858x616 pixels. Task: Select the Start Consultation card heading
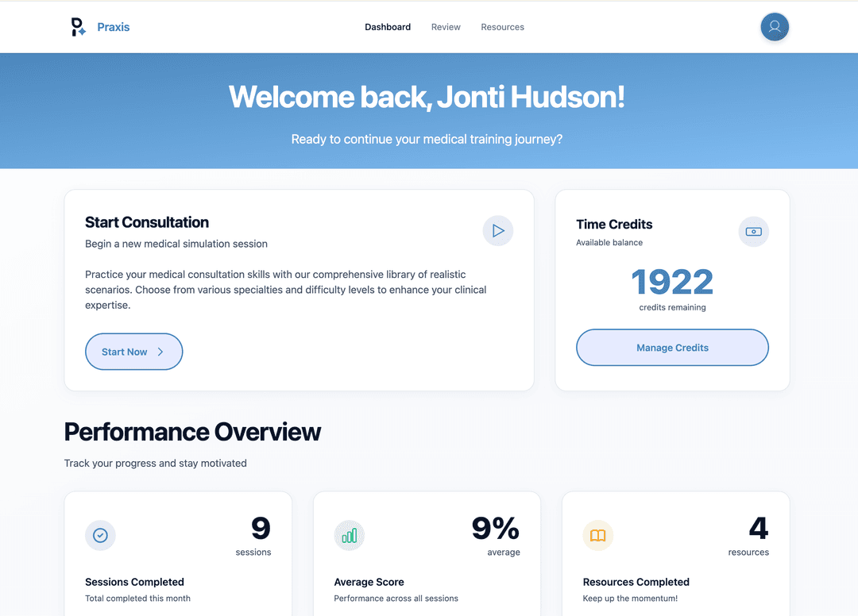click(x=146, y=222)
